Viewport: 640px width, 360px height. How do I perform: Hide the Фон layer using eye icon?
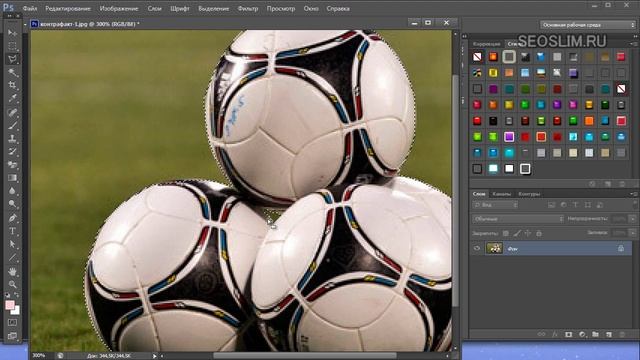click(x=477, y=248)
